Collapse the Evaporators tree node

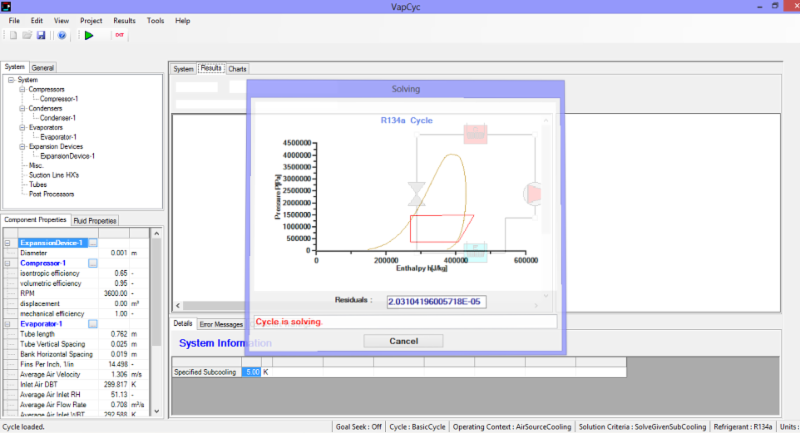click(x=22, y=127)
